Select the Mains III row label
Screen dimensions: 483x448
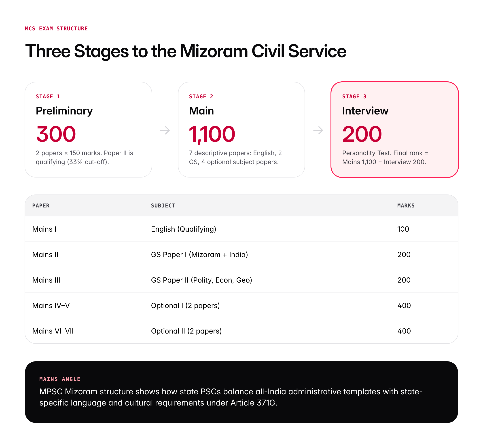tap(46, 280)
